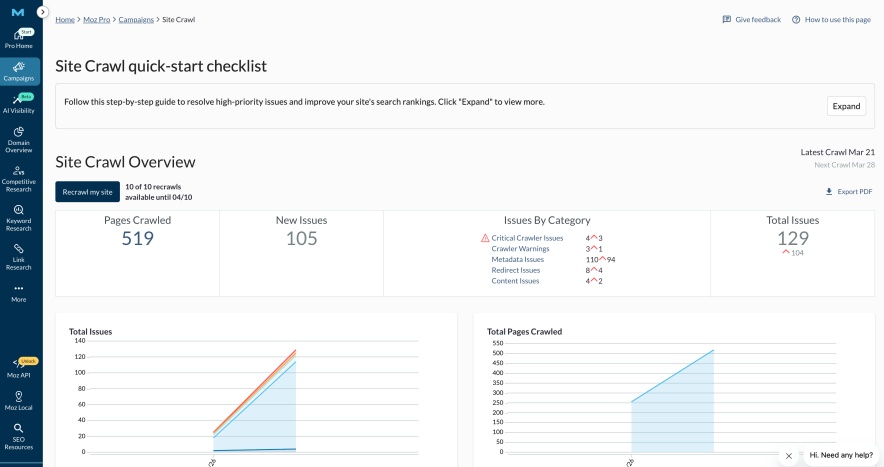
Task: Click Recrawl my site button
Action: (x=87, y=192)
